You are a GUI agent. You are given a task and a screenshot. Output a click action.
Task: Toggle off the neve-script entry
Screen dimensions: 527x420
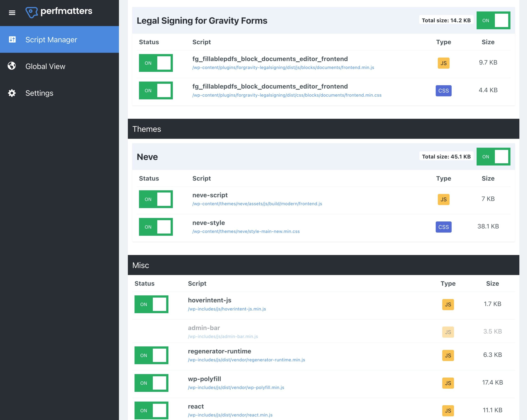pos(156,199)
